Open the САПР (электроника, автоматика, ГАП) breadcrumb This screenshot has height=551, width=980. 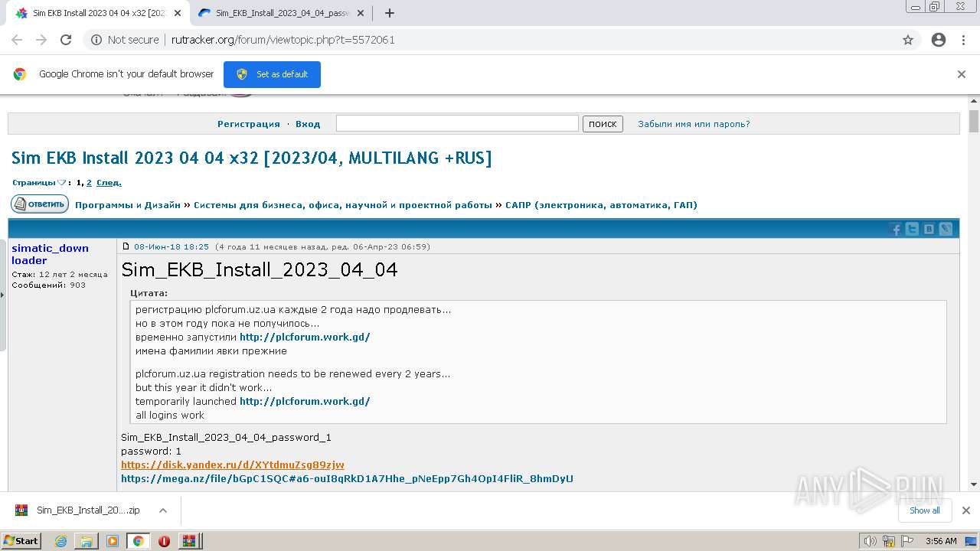[601, 205]
